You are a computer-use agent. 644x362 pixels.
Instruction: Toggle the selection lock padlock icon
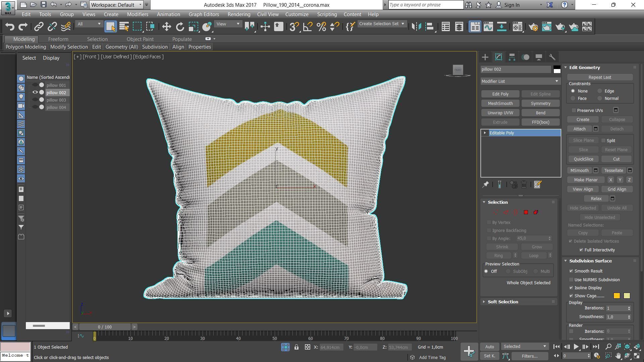[x=297, y=347]
